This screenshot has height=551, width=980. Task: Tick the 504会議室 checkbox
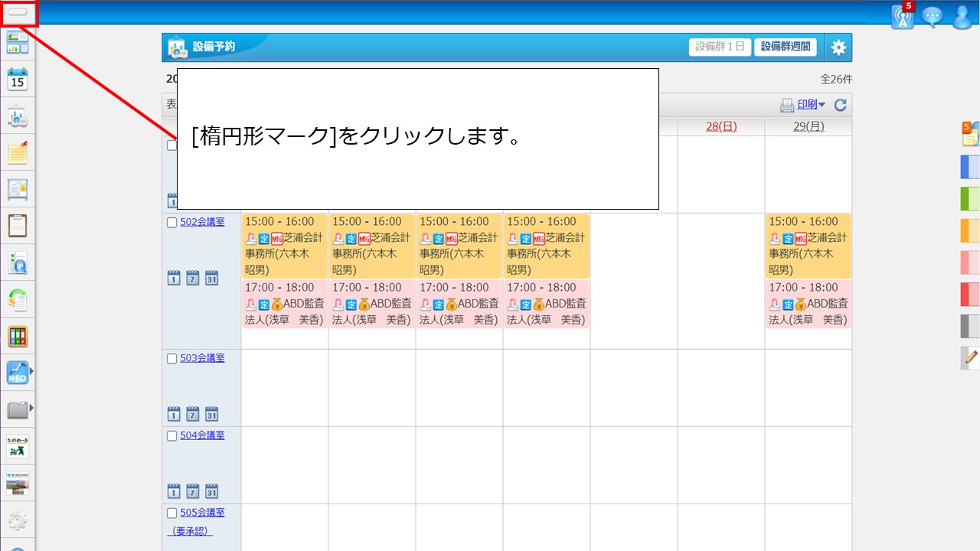coord(171,435)
